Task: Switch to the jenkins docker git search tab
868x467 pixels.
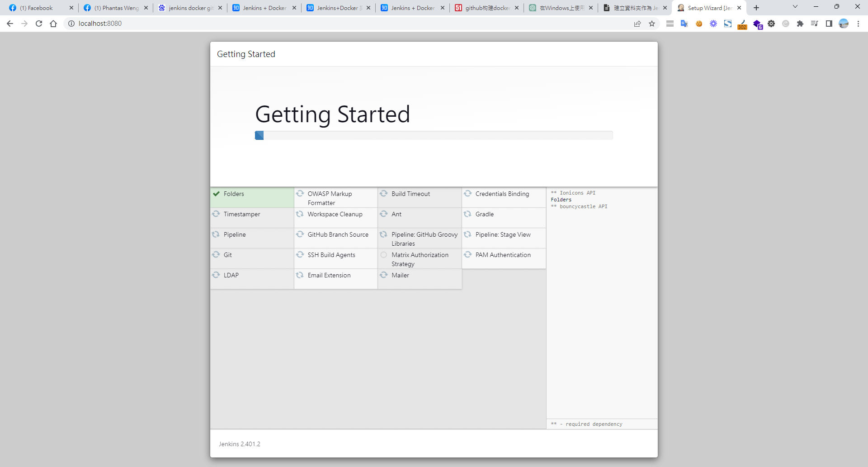Action: (185, 8)
